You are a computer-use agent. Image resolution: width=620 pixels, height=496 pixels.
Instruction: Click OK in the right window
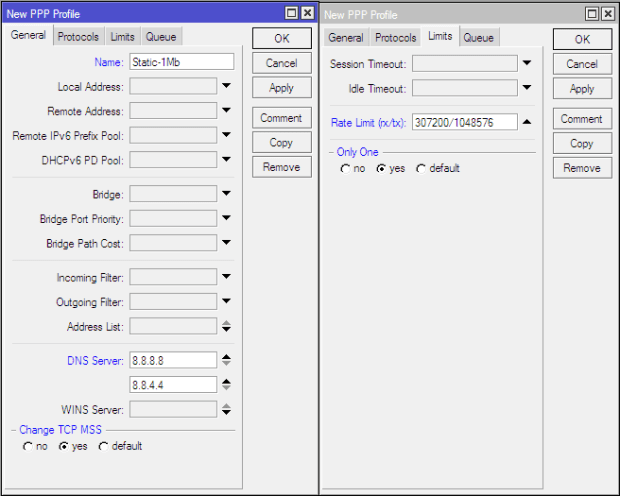[x=582, y=39]
